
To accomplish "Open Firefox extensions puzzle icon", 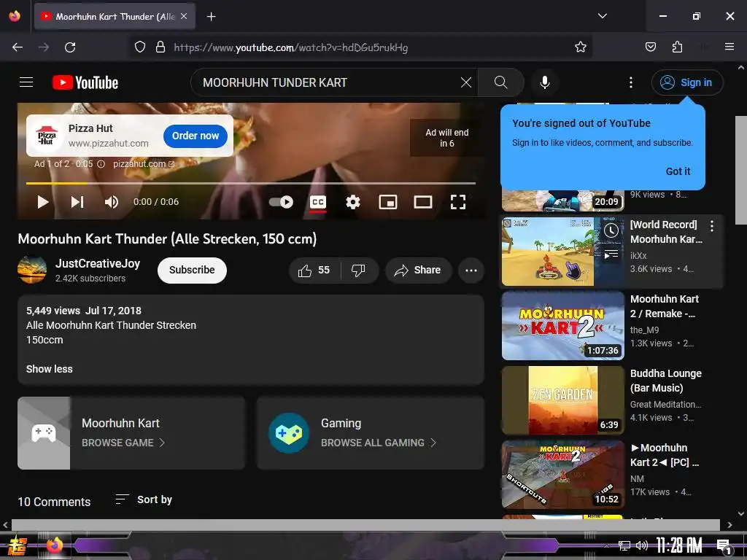I will (x=677, y=47).
